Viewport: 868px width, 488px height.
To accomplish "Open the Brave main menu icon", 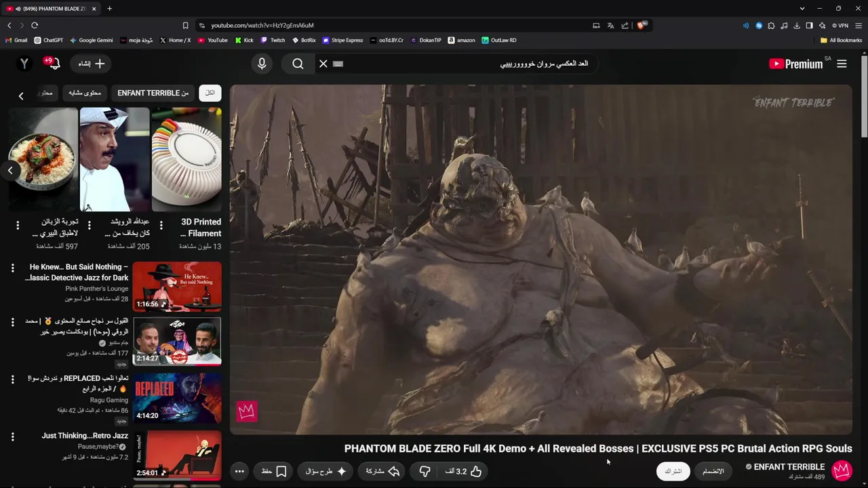I will pos(858,26).
